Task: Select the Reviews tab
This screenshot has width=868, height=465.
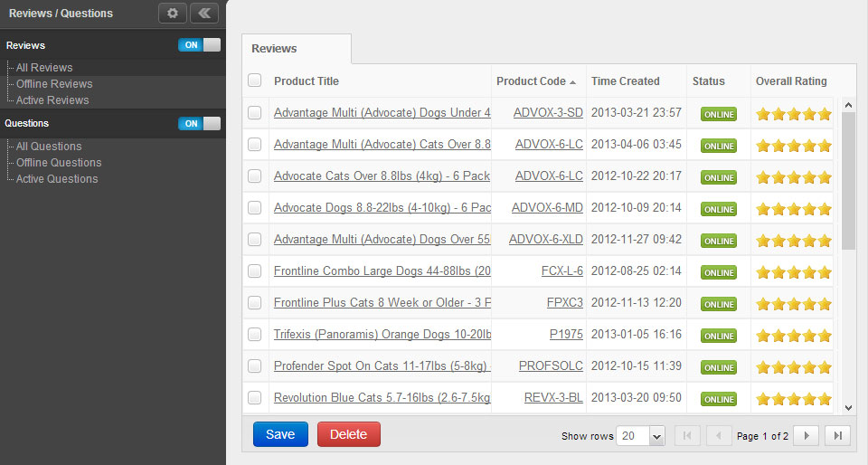Action: pyautogui.click(x=297, y=49)
